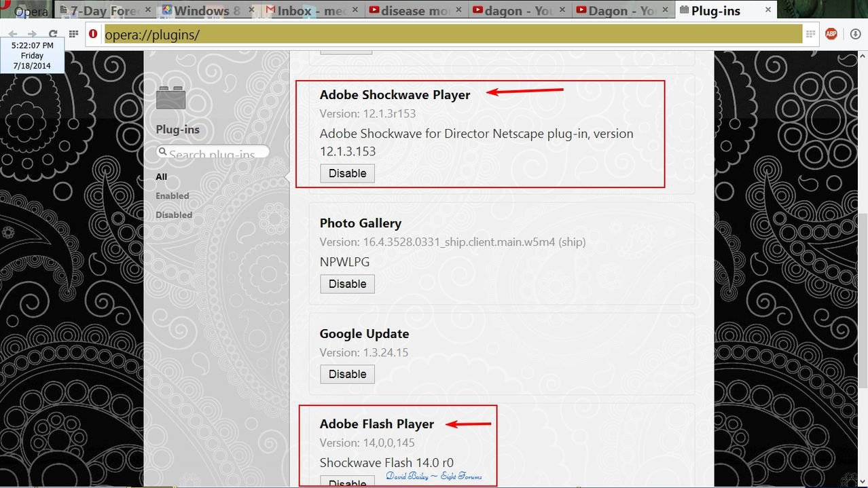Click Gmail favicon on Inbox tab
This screenshot has height=488, width=868.
pyautogui.click(x=270, y=11)
